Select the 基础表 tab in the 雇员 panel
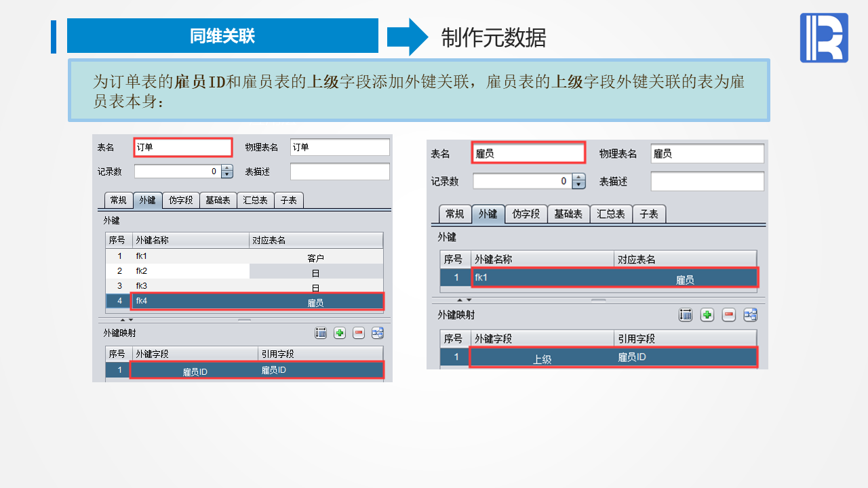The image size is (868, 488). point(568,214)
